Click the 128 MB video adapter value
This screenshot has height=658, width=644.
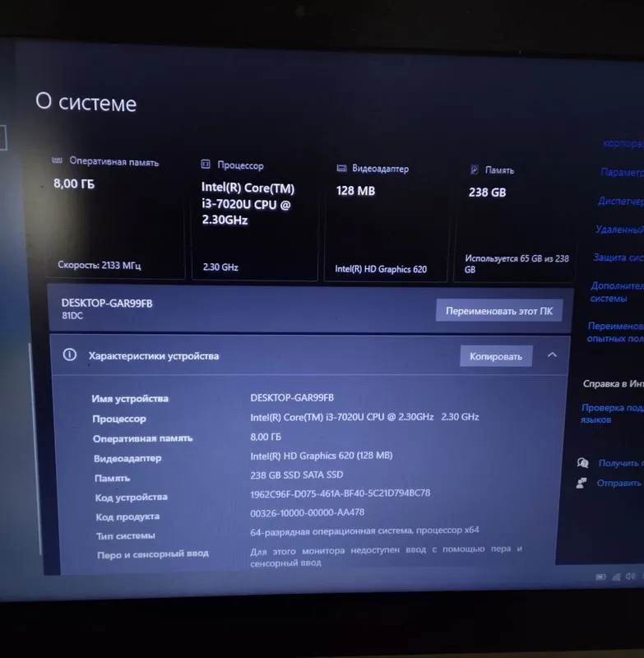click(x=355, y=191)
